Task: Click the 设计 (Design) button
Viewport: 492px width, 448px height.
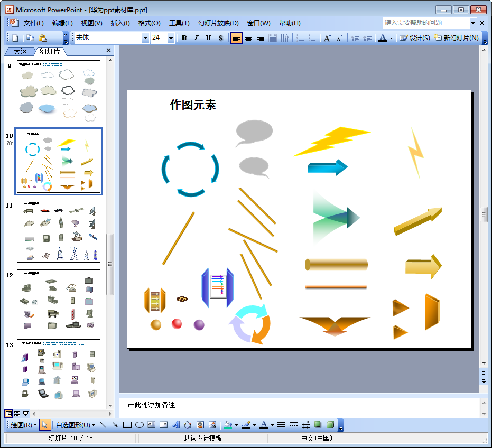Action: [415, 38]
